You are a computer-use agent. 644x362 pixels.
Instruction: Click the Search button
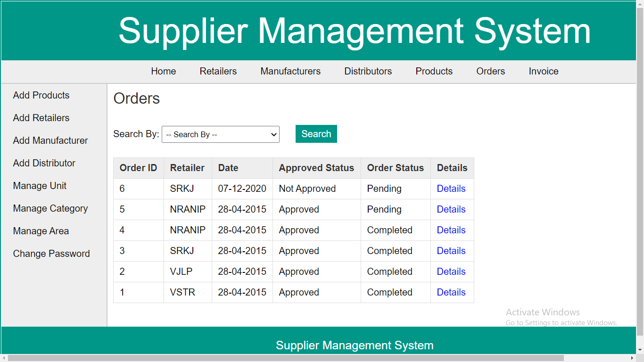pos(316,134)
